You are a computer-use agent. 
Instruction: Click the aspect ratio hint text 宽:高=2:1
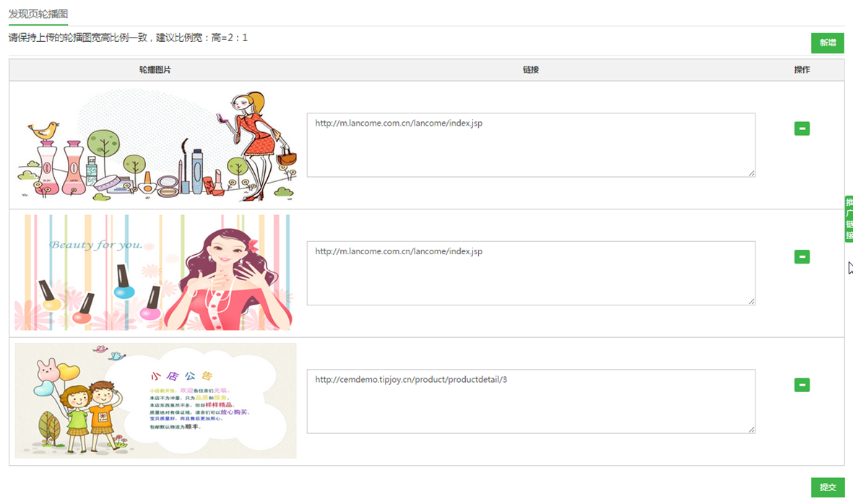(129, 38)
